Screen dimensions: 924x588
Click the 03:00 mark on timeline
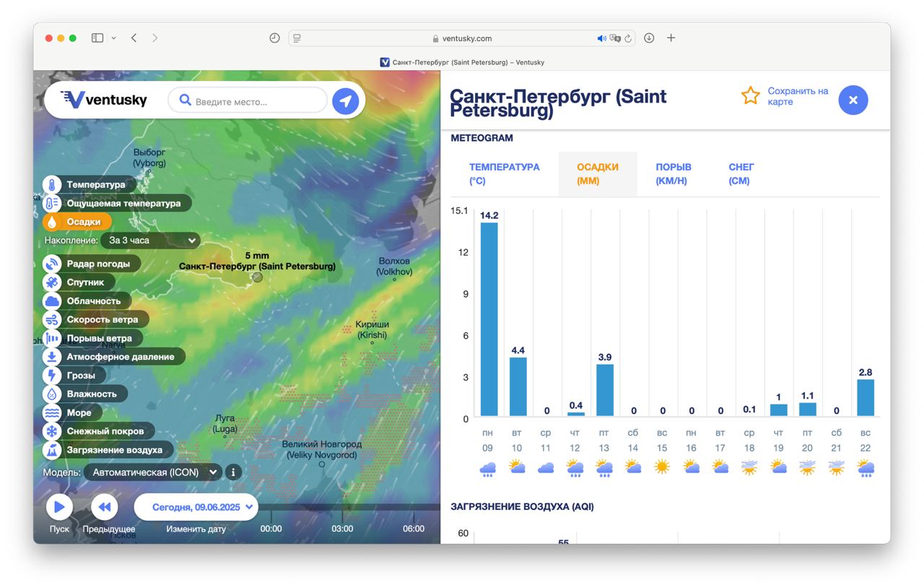pos(342,528)
